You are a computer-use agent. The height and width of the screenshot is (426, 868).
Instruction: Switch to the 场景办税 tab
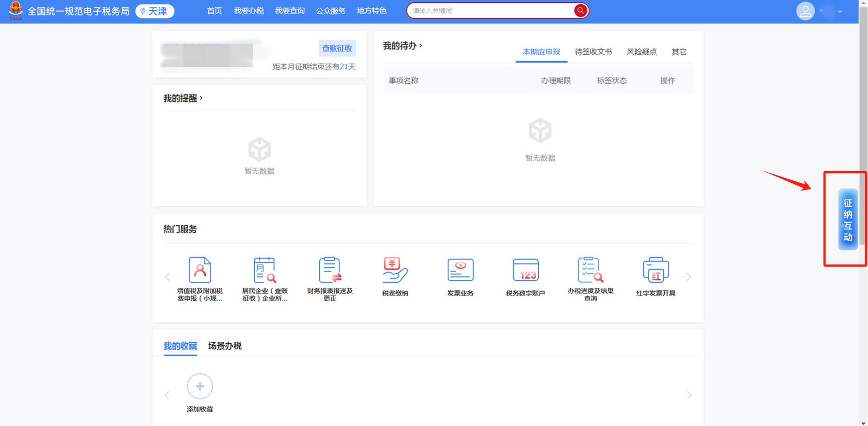(x=225, y=346)
